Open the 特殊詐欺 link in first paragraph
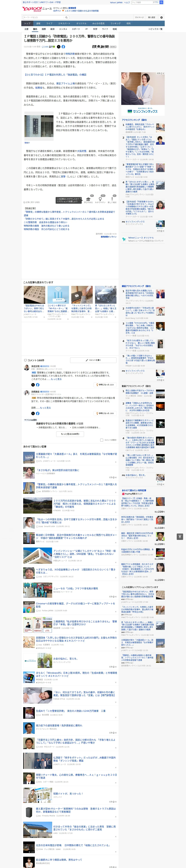186x868 pixels. (x=70, y=54)
